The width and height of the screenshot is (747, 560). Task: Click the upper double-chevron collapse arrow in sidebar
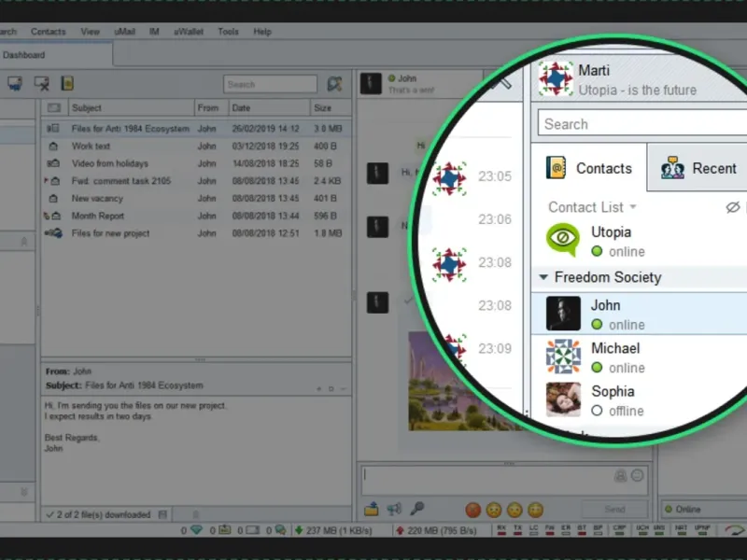(24, 242)
